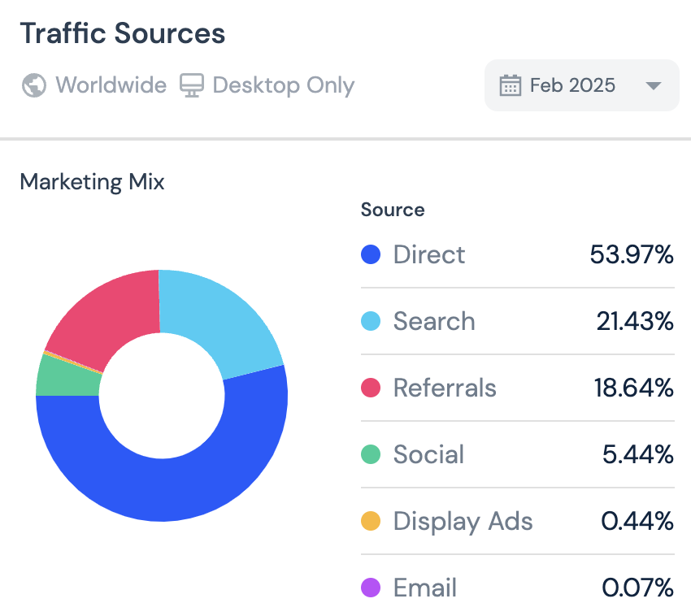Click the Source column header
The height and width of the screenshot is (616, 691).
tap(393, 210)
